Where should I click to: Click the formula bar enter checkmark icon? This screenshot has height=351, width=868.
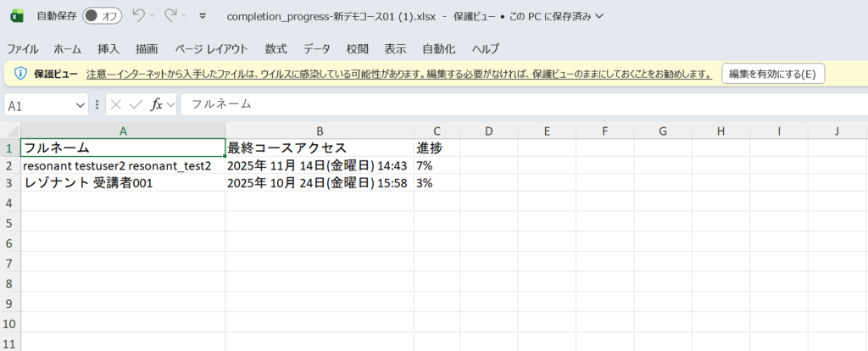[136, 105]
